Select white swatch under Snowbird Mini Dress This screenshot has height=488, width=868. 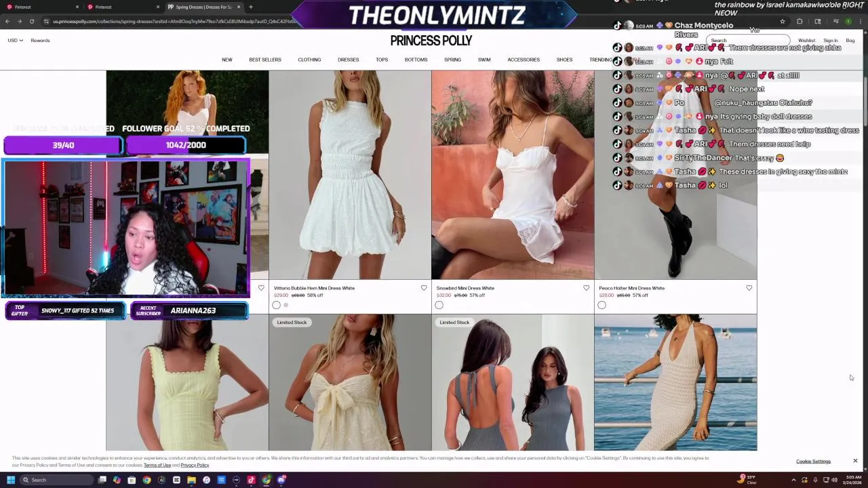(439, 305)
